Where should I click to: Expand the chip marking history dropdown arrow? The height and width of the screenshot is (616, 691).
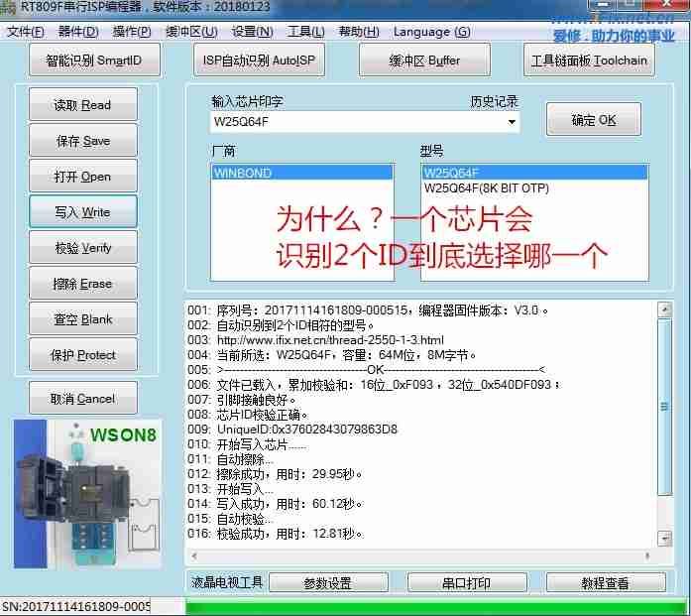(512, 122)
